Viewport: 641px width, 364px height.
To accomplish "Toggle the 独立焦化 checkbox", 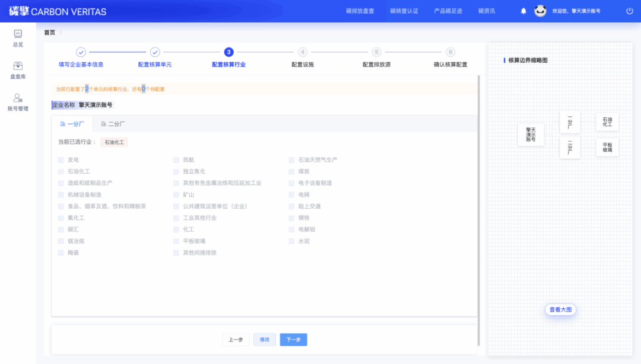I will pos(176,171).
